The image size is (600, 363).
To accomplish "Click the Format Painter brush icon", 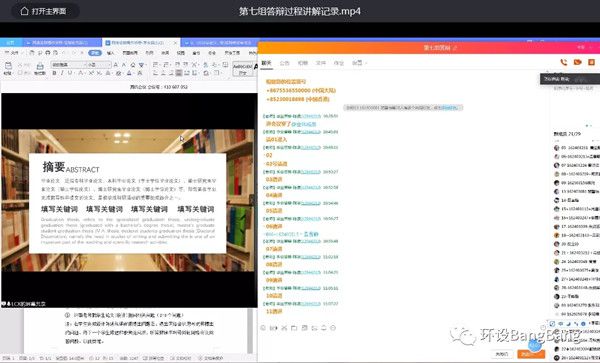I will 40,68.
